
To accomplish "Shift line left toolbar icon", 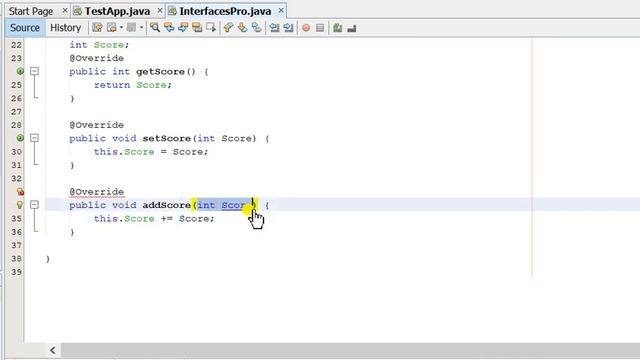I will (x=274, y=28).
